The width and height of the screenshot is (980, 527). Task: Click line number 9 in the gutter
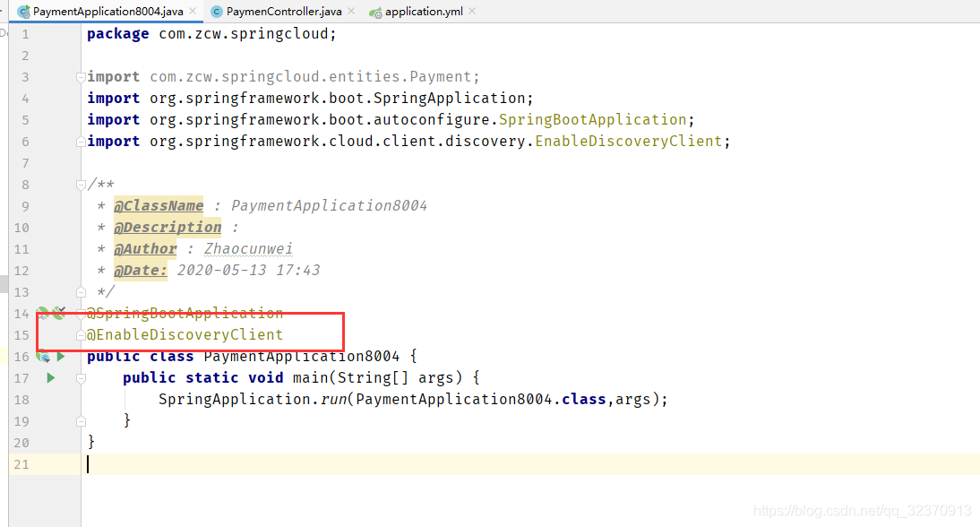pos(25,205)
